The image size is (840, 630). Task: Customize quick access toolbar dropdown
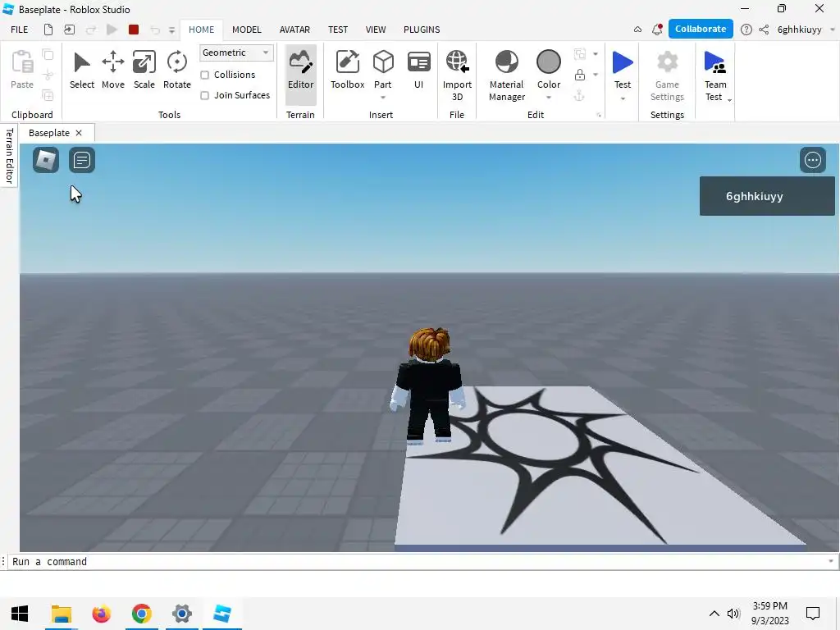[x=171, y=30]
